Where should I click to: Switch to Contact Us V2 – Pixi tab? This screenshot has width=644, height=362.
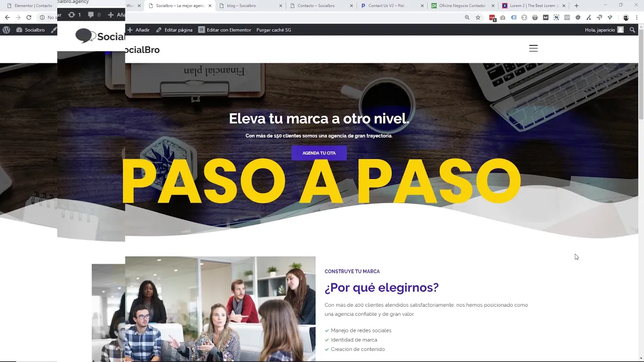386,6
